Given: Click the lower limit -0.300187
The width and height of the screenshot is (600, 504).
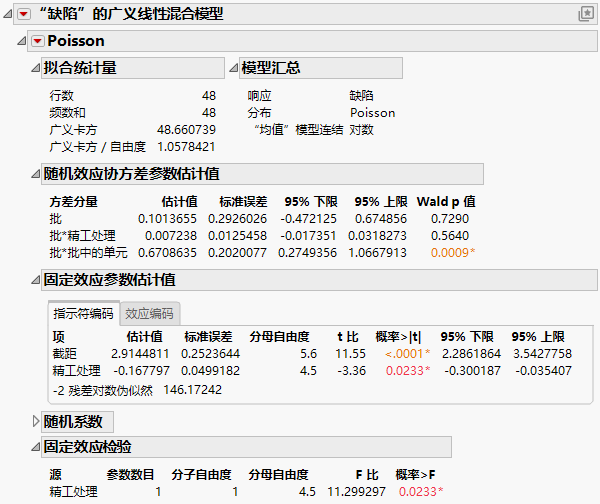Looking at the screenshot, I should [x=473, y=370].
